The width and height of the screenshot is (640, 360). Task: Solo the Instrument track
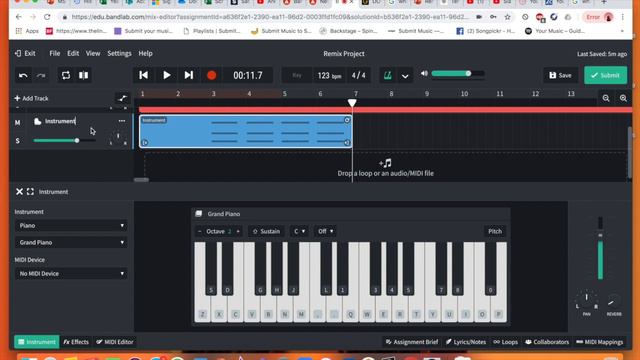[18, 141]
